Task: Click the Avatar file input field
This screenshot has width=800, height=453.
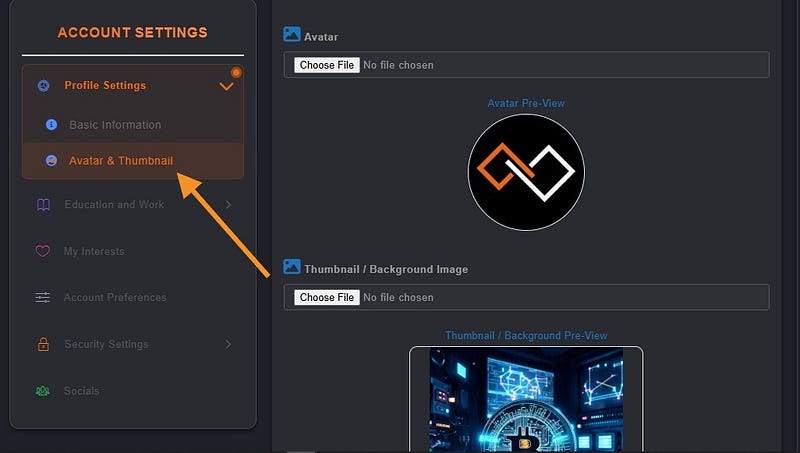Action: coord(527,65)
